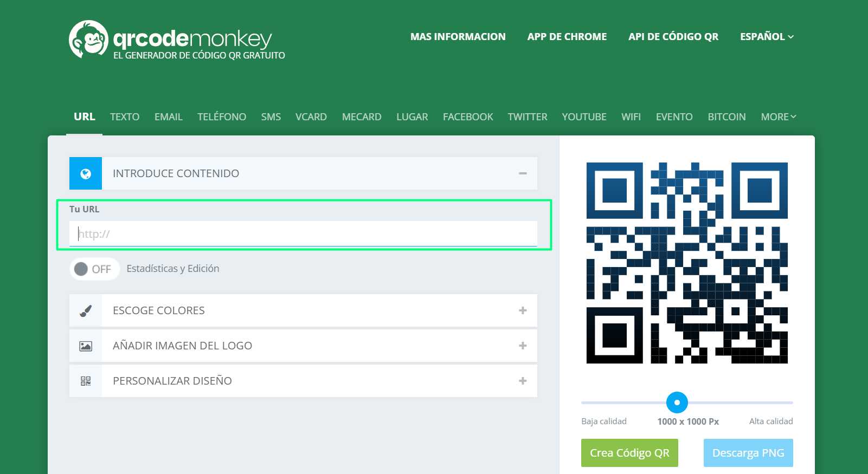Toggle the Estadísticas y Edición switch
This screenshot has width=868, height=474.
pos(94,269)
